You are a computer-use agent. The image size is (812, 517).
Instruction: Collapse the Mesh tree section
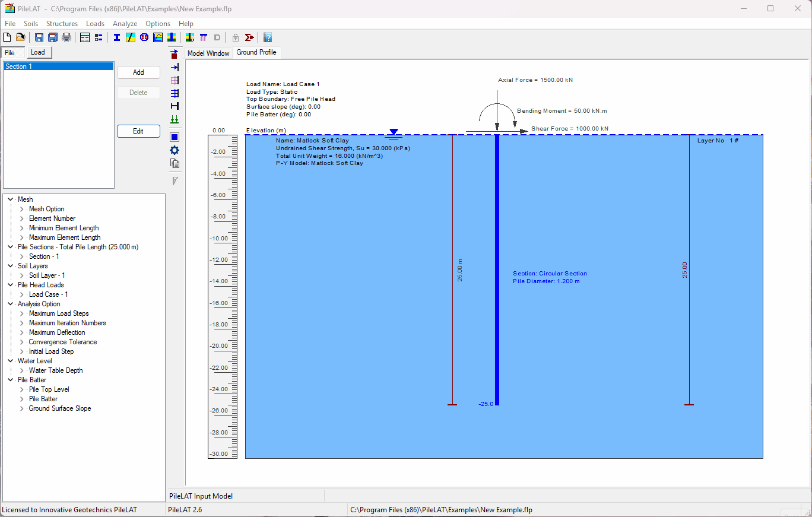pyautogui.click(x=9, y=199)
